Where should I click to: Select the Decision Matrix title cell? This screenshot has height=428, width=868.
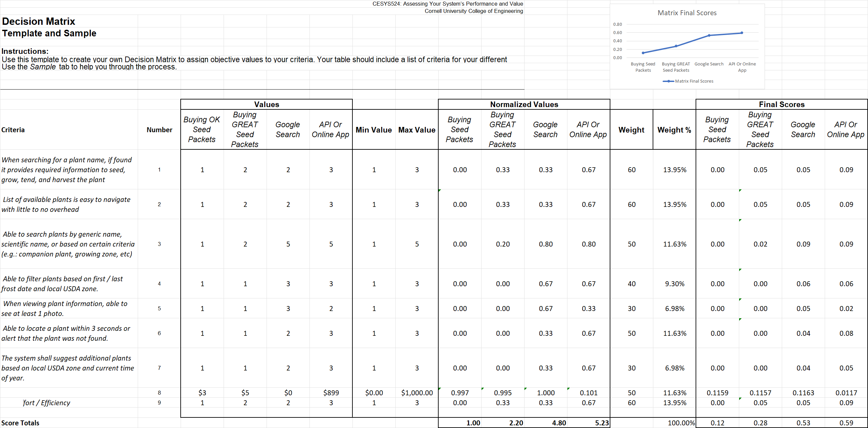pyautogui.click(x=39, y=21)
